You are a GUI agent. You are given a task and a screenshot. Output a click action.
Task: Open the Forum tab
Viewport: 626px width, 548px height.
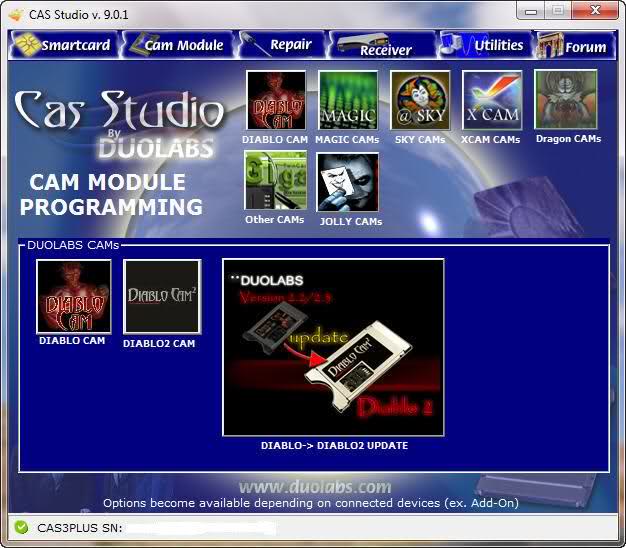[x=573, y=46]
